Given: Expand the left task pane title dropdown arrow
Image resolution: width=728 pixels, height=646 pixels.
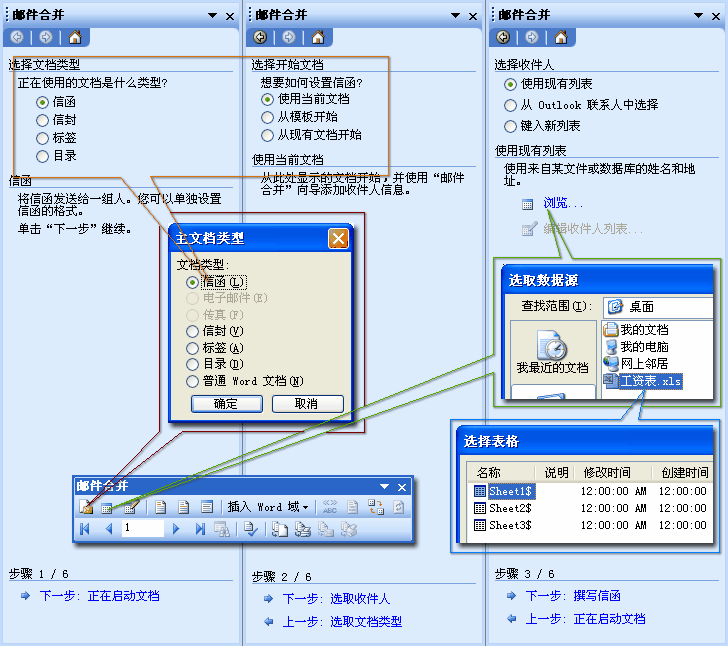Looking at the screenshot, I should tap(212, 16).
